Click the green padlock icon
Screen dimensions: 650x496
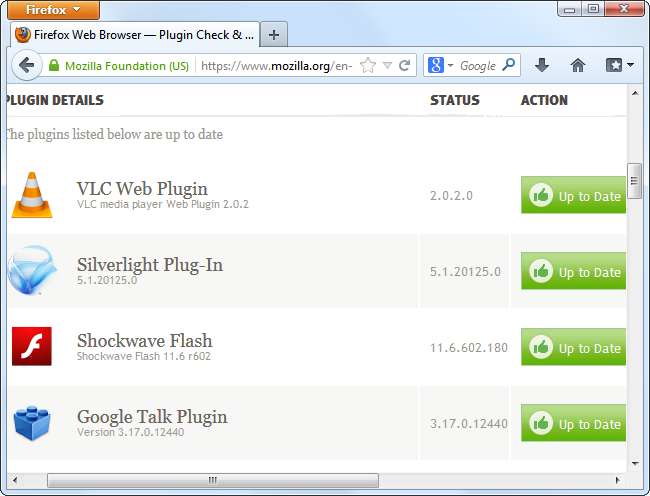54,65
